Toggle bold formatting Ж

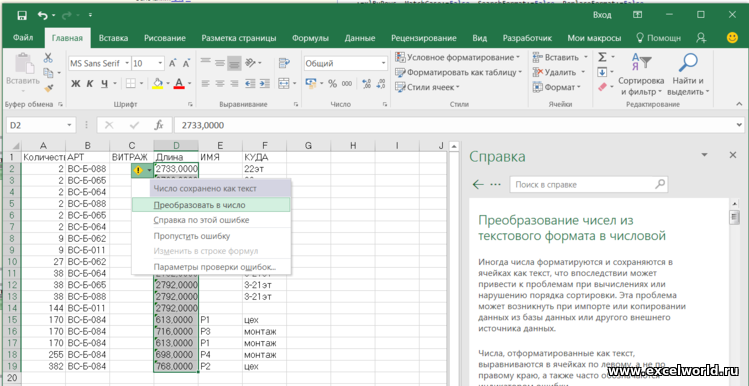[x=75, y=84]
